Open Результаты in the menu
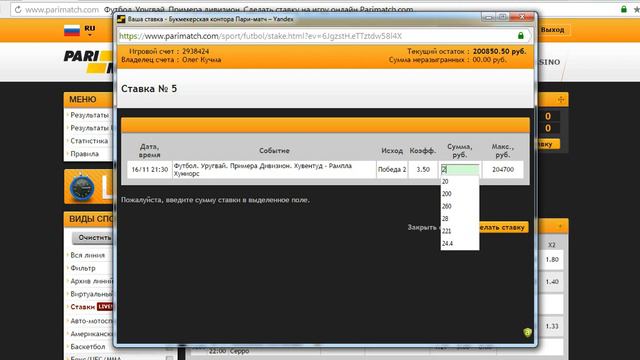The height and width of the screenshot is (360, 640). (89, 115)
